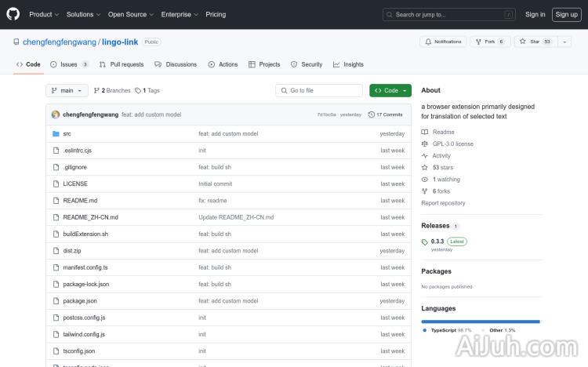The width and height of the screenshot is (588, 367).
Task: Expand the Product menu
Action: click(x=43, y=14)
